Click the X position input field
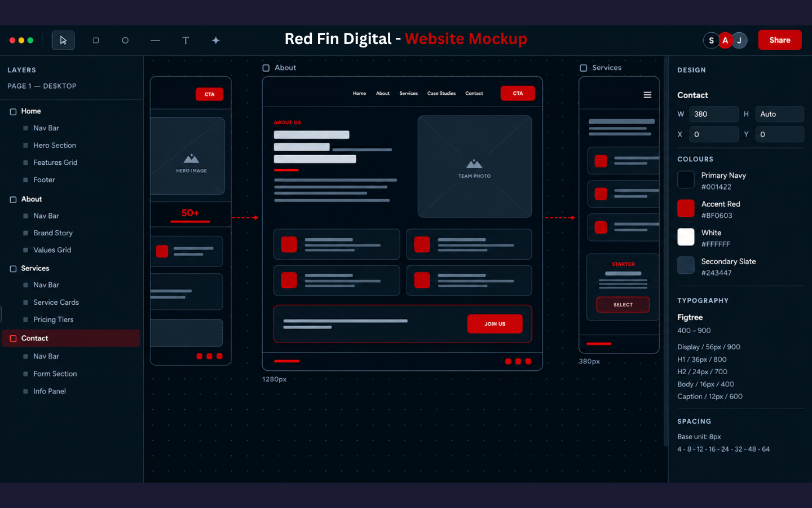The height and width of the screenshot is (508, 812). (x=714, y=134)
